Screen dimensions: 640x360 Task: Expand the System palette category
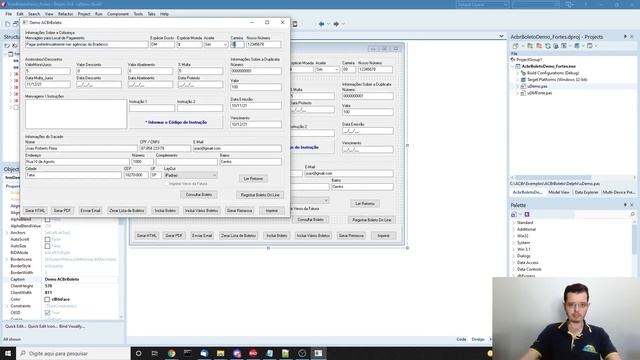[x=513, y=243]
